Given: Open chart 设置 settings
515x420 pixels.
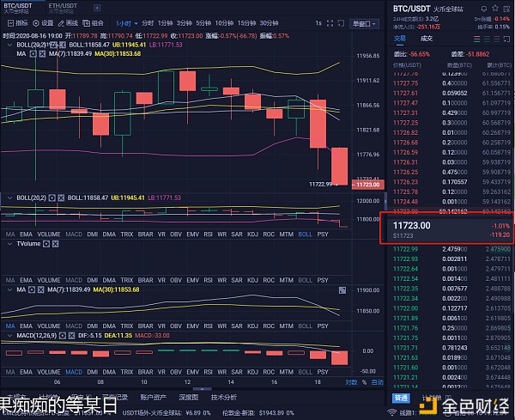Looking at the screenshot, I should pos(43,23).
